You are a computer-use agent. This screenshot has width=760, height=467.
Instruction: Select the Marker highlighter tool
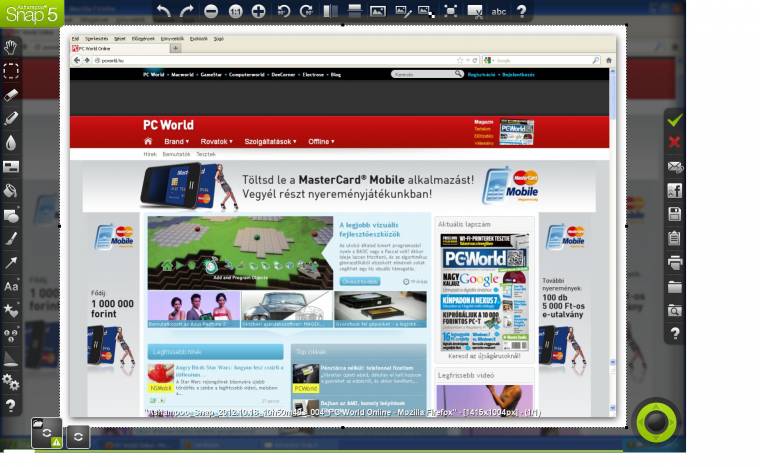click(11, 118)
